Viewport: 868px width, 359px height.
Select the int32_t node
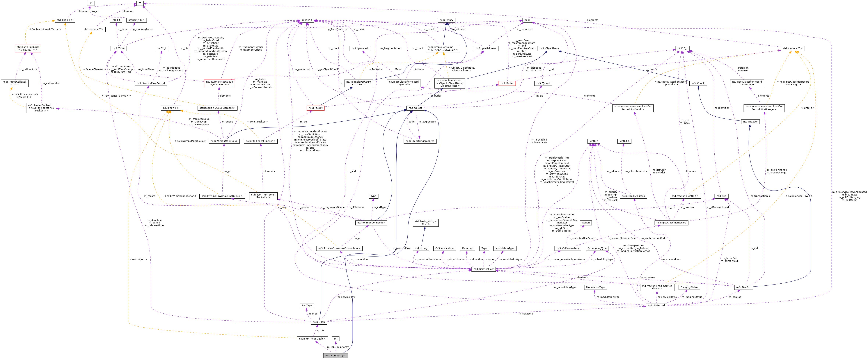161,49
